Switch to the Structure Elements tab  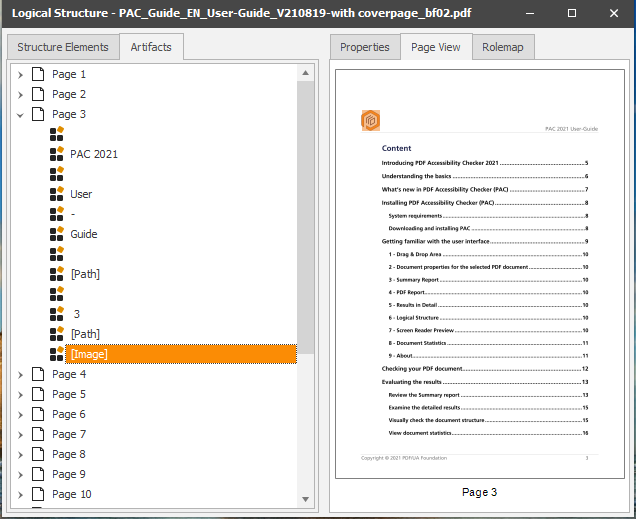[63, 47]
